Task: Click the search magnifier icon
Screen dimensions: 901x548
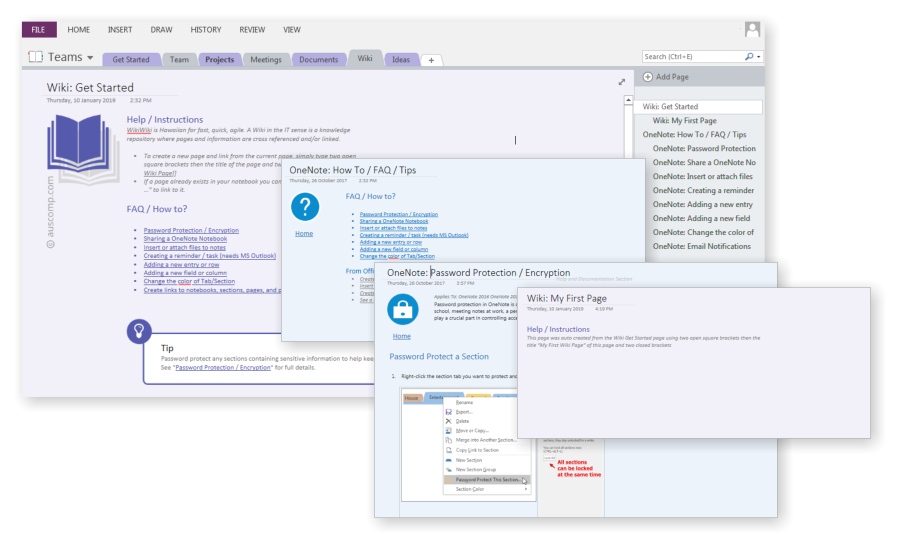Action: point(749,56)
